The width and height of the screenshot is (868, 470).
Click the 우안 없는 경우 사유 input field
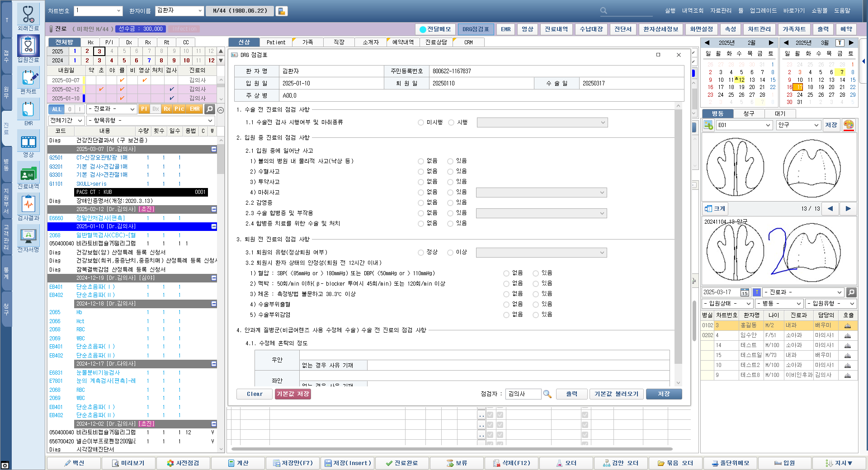click(518, 365)
